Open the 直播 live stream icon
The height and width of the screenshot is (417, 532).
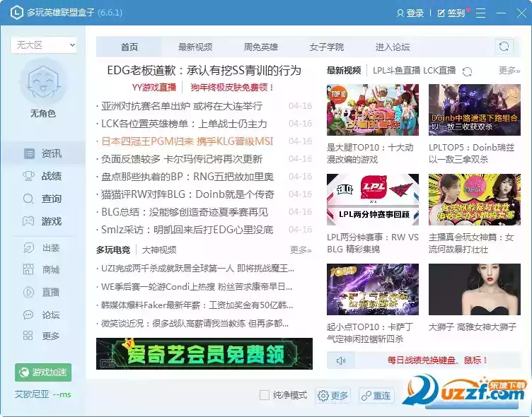tap(28, 292)
